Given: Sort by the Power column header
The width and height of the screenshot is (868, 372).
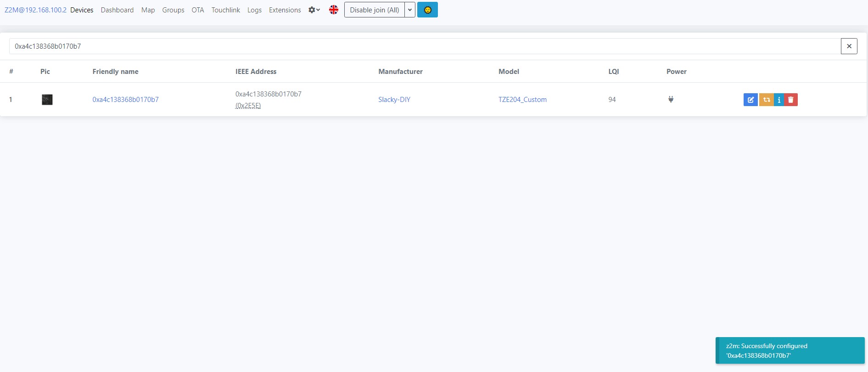Looking at the screenshot, I should pos(677,71).
